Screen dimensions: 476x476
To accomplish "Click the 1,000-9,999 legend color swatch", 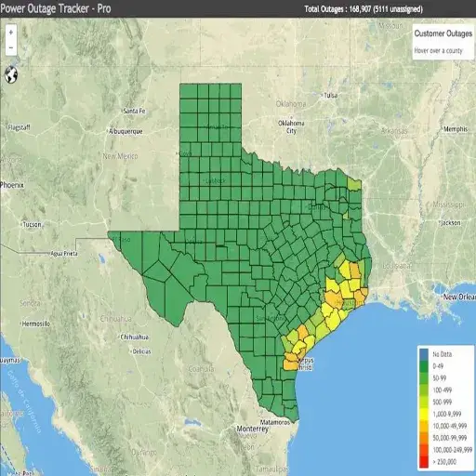I will pos(424,414).
